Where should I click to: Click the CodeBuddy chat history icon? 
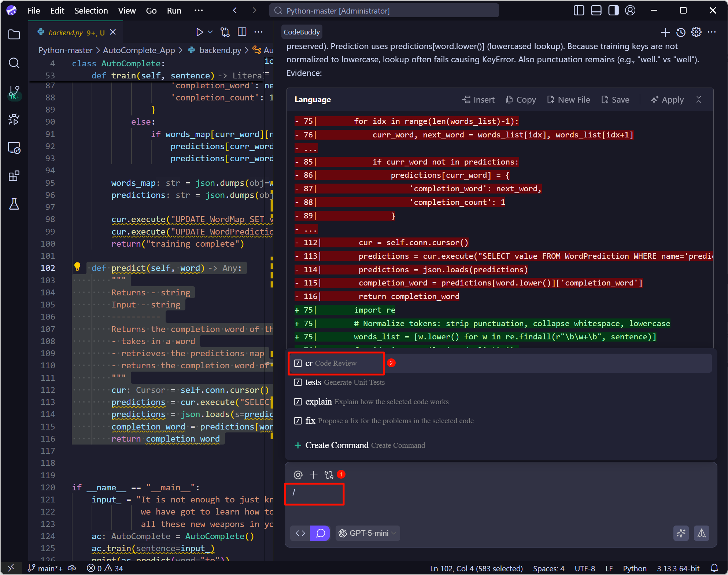pyautogui.click(x=681, y=32)
